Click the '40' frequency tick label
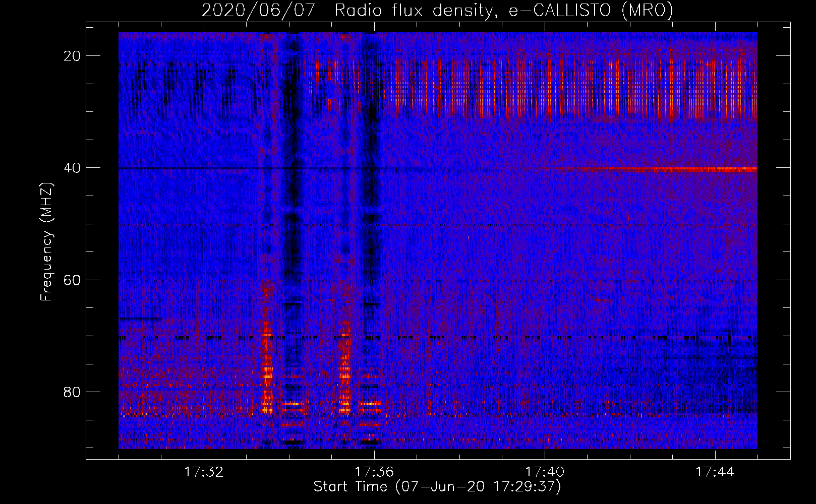 click(x=72, y=168)
